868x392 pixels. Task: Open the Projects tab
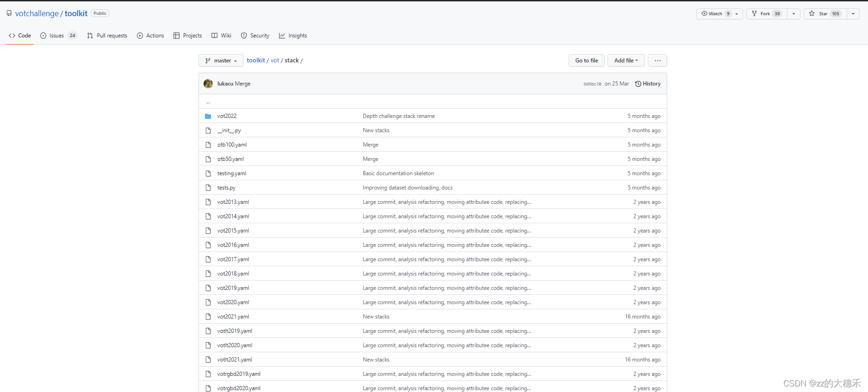187,36
